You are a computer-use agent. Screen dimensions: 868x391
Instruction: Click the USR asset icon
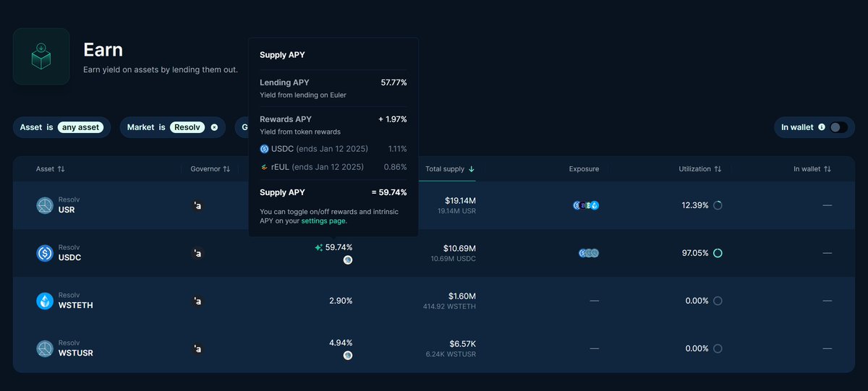[45, 205]
